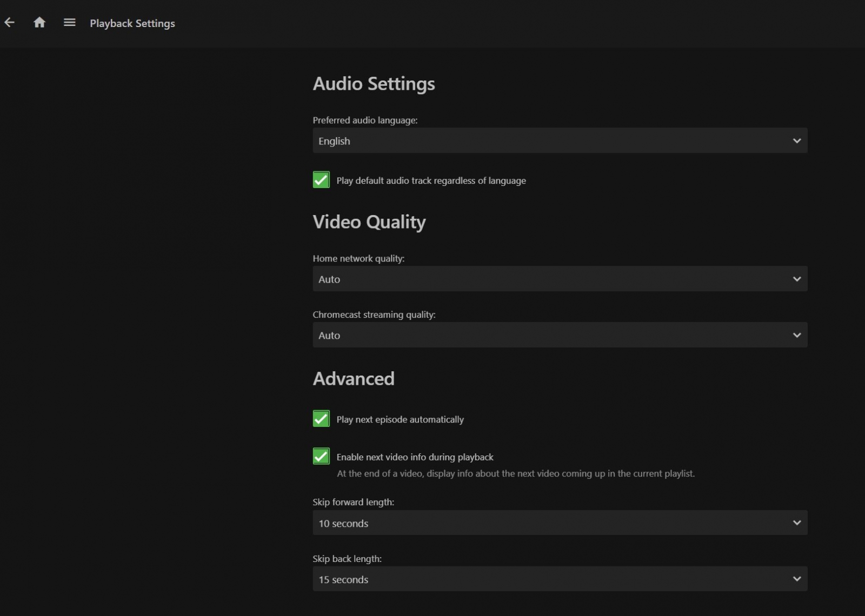The image size is (865, 616).
Task: Toggle Enable next video info checkbox
Action: click(x=321, y=456)
